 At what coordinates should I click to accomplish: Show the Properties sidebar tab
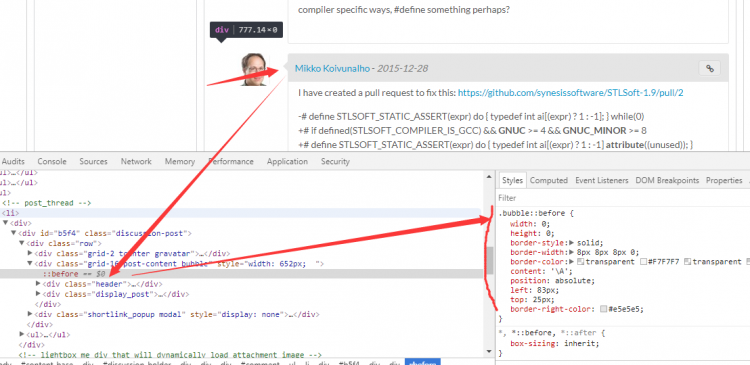(x=724, y=180)
